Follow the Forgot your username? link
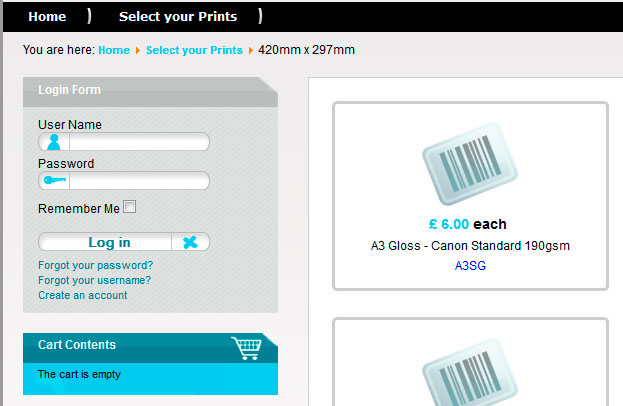Image resolution: width=623 pixels, height=406 pixels. 95,280
